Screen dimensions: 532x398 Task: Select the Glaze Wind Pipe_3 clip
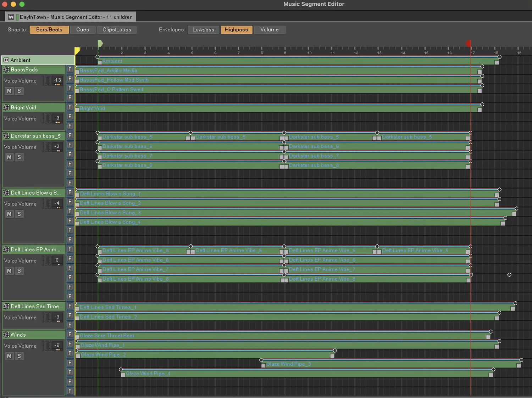point(391,364)
